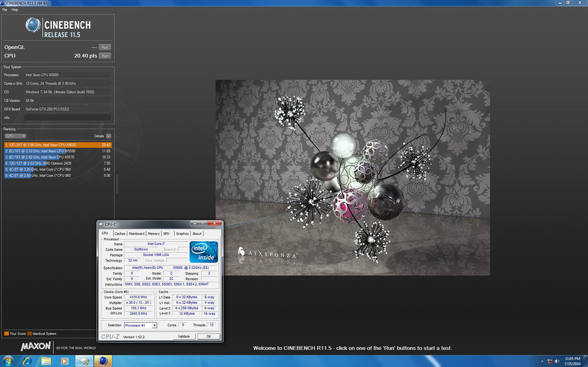Click OK in the CPU-Z window
The width and height of the screenshot is (588, 367).
(209, 336)
